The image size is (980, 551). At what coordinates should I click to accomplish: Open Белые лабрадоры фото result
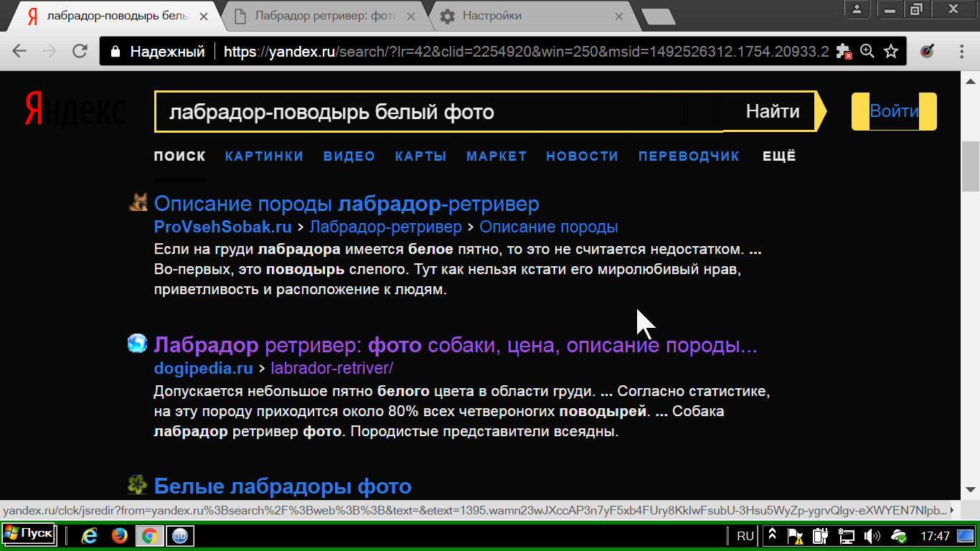pyautogui.click(x=283, y=486)
